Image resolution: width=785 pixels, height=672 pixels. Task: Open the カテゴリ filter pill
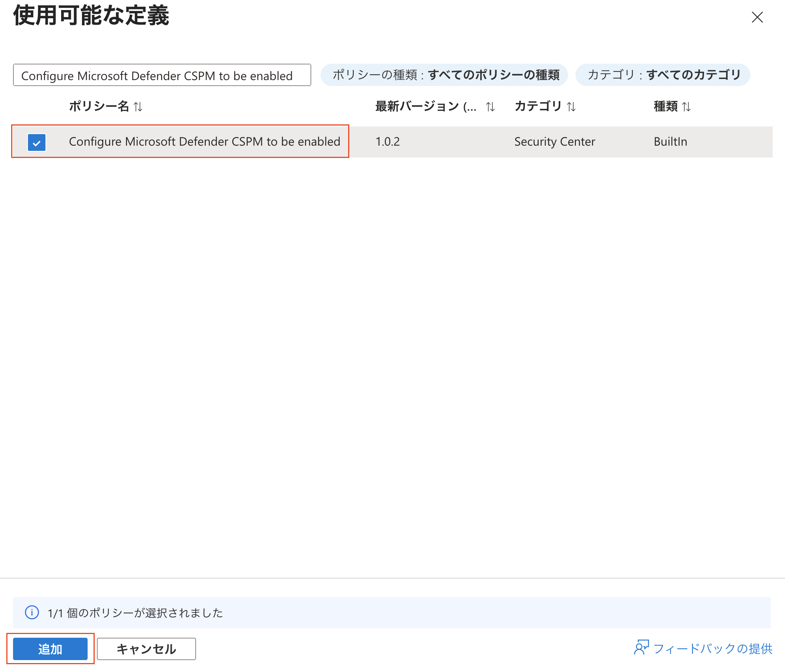(x=663, y=75)
